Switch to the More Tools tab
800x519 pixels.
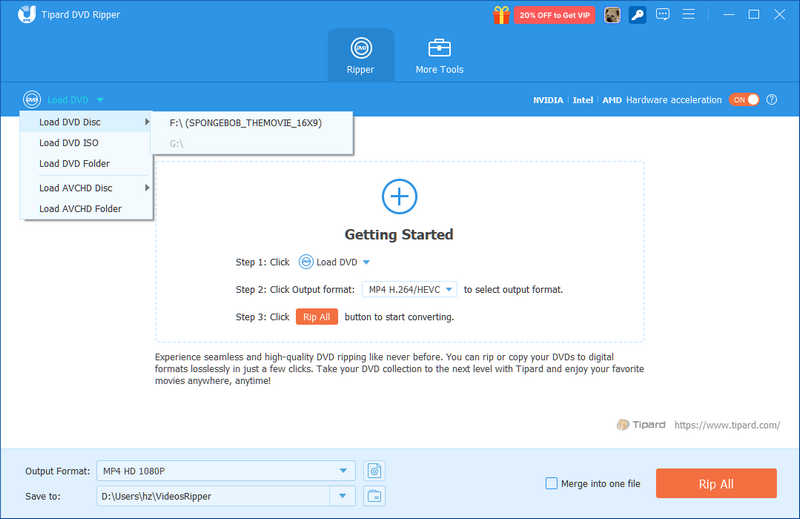point(439,55)
